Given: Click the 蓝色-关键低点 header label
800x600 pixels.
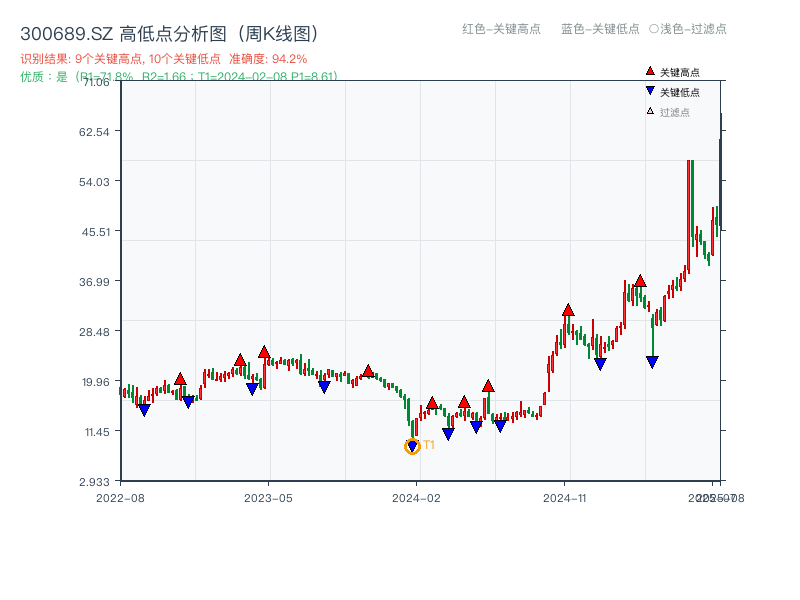Looking at the screenshot, I should point(600,29).
